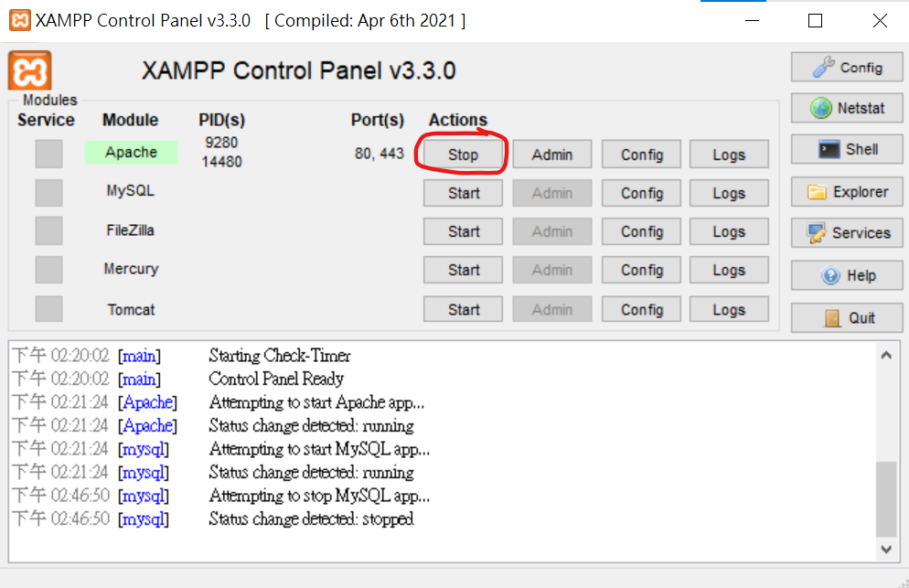The image size is (909, 588).
Task: Open Explorer folder button
Action: point(847,192)
